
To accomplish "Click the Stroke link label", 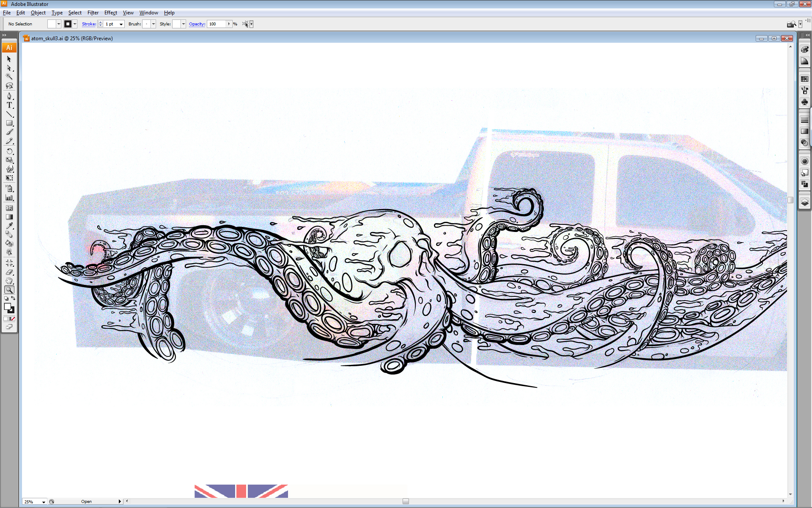I will [89, 24].
